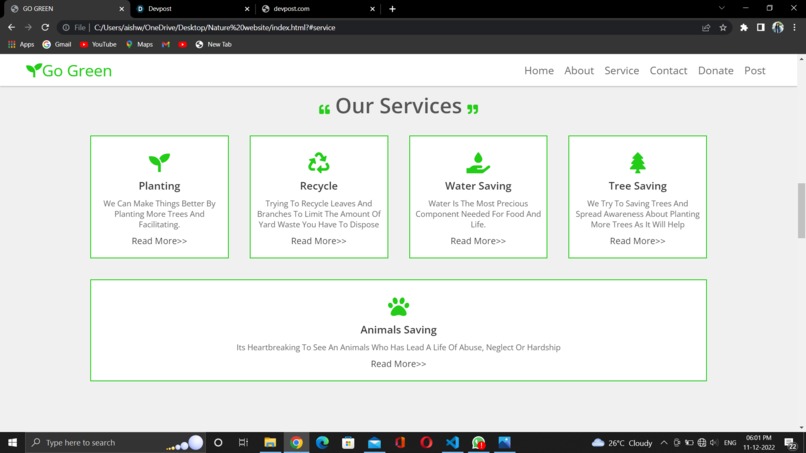Open the YouTube bookmark

pyautogui.click(x=98, y=45)
